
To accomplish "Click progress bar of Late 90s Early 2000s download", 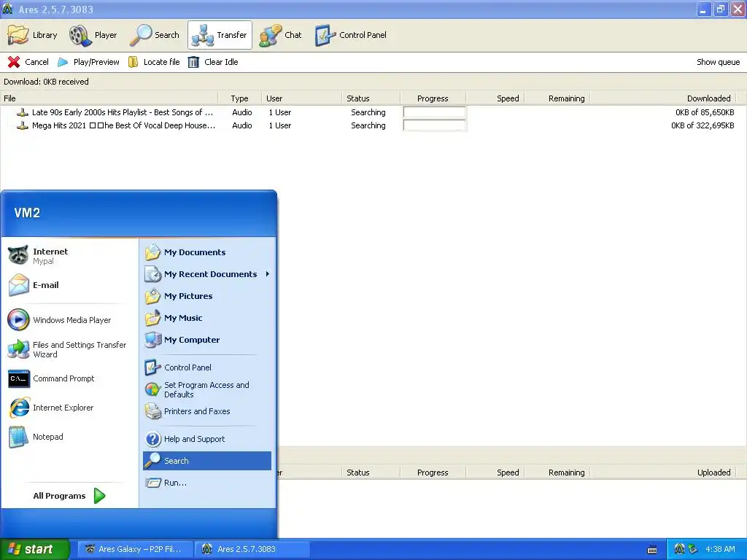I will click(434, 112).
